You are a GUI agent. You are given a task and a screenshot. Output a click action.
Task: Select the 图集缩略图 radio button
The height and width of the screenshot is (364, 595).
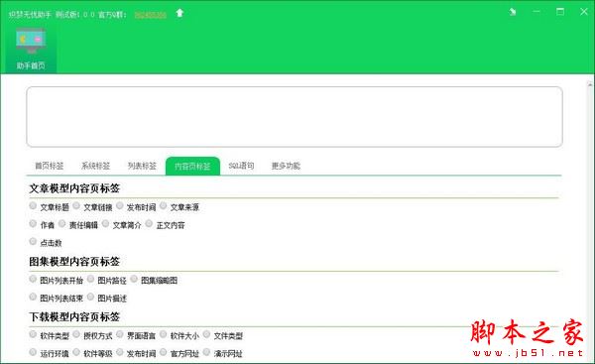(134, 279)
